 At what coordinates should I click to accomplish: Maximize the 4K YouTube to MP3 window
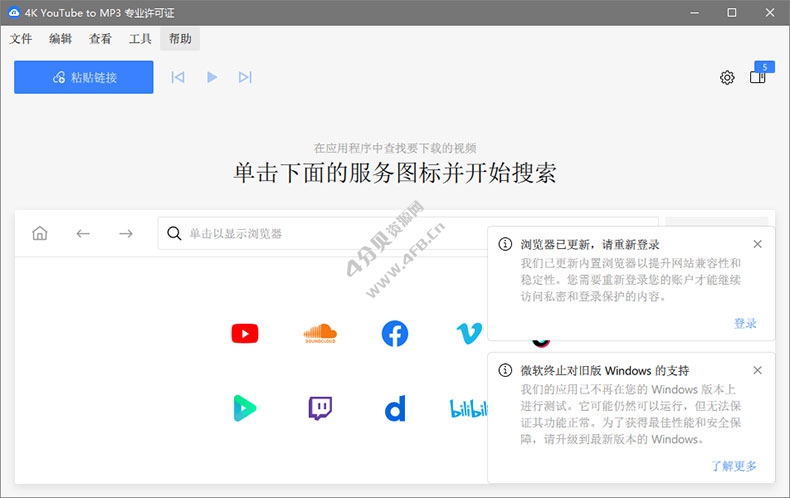pyautogui.click(x=732, y=13)
